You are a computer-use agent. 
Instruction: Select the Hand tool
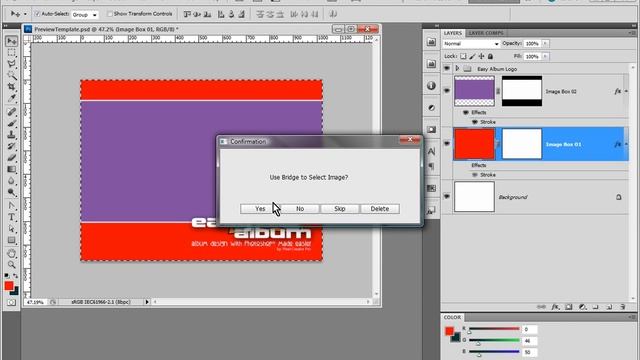click(11, 253)
